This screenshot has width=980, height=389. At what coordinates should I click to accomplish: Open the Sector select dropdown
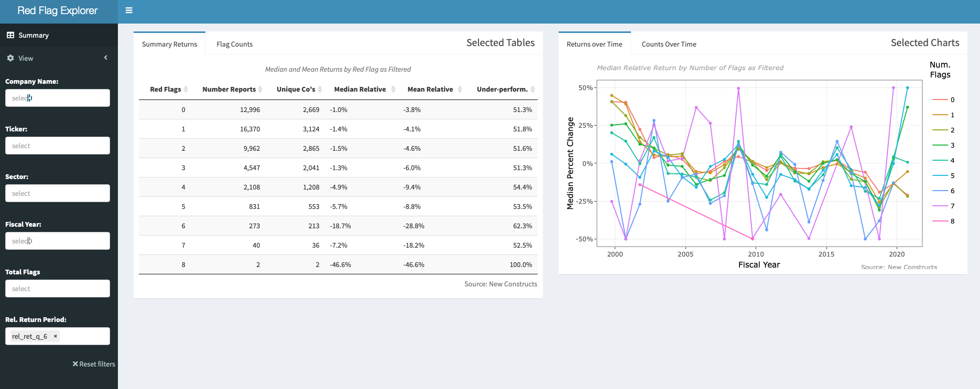(58, 193)
